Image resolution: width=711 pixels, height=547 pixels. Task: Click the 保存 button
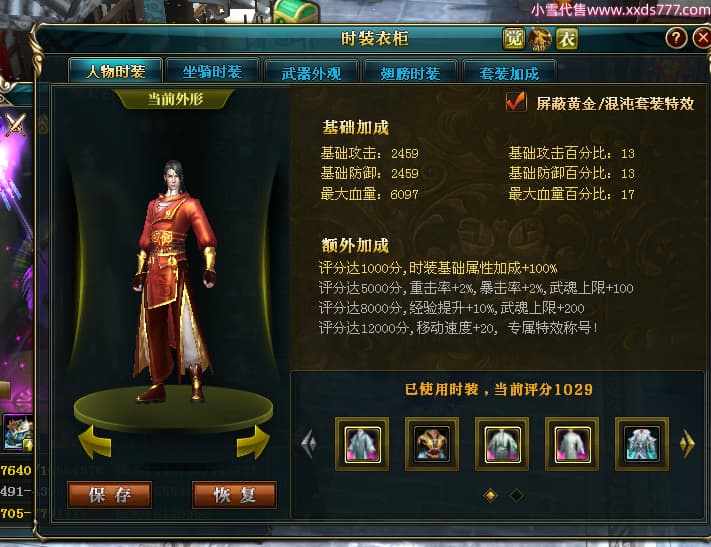[110, 495]
